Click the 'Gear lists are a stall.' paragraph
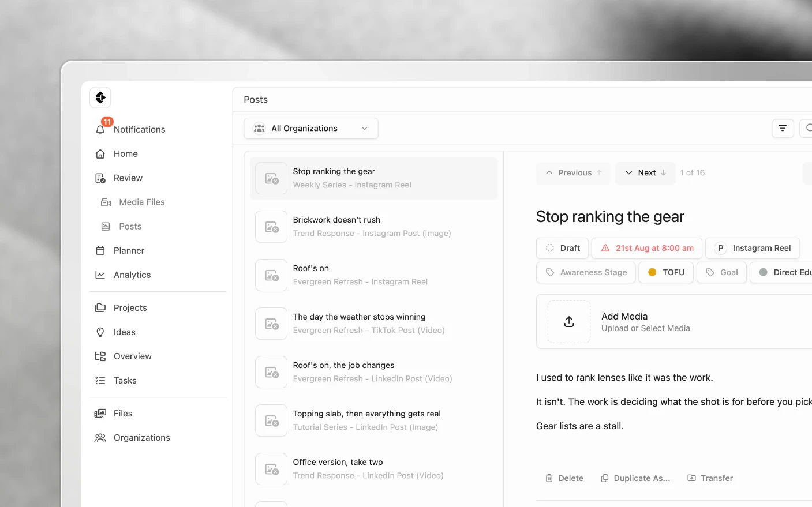The width and height of the screenshot is (812, 507). pyautogui.click(x=580, y=426)
